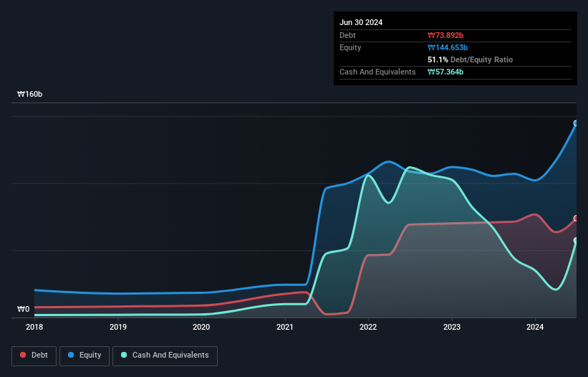Click the blue Equity endpoint marker
The width and height of the screenshot is (588, 377).
click(576, 123)
